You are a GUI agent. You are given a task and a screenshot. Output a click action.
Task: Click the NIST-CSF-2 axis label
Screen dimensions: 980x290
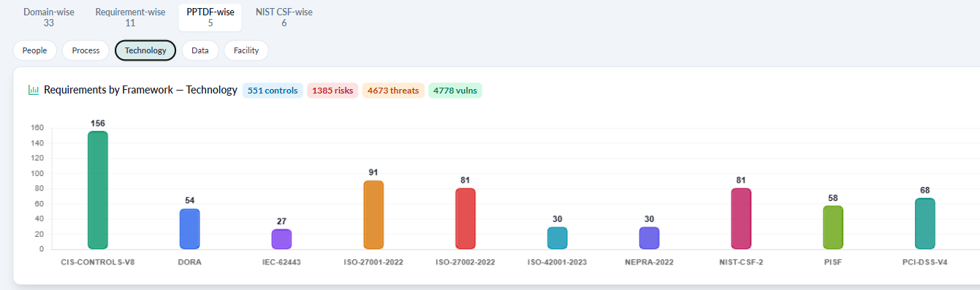(741, 262)
